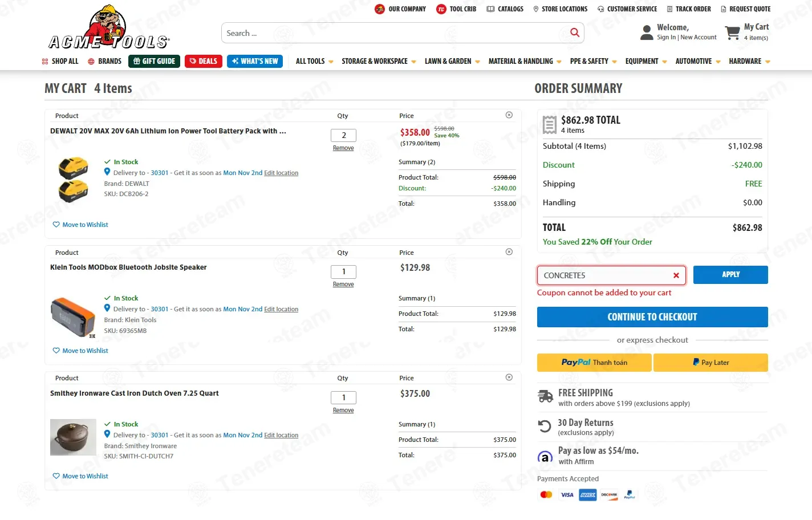812x520 pixels.
Task: Remove Klein Tools speaker using circle X icon
Action: (x=509, y=252)
